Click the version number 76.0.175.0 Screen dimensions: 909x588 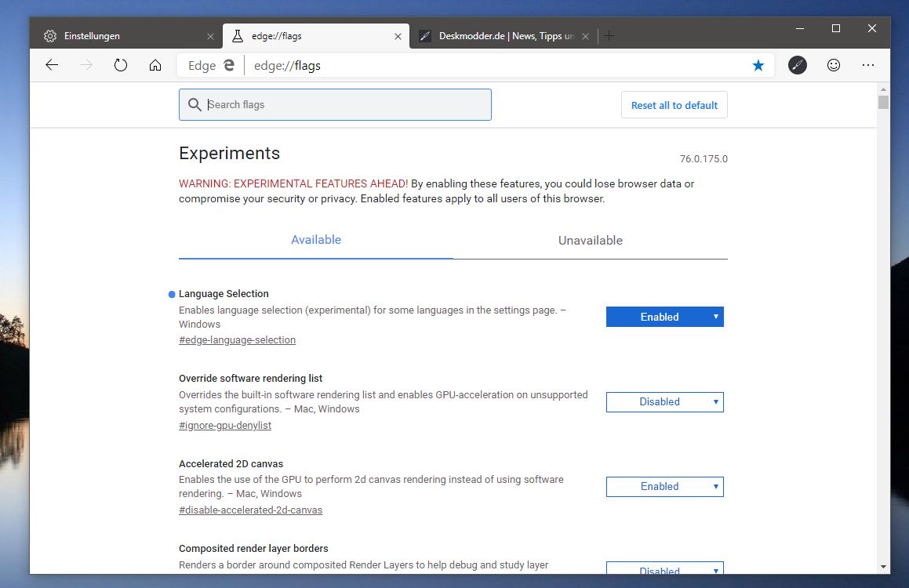(x=704, y=158)
